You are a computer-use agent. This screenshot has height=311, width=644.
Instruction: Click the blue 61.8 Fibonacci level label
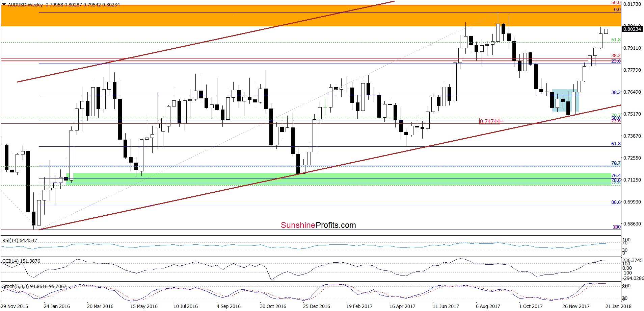[x=616, y=144]
